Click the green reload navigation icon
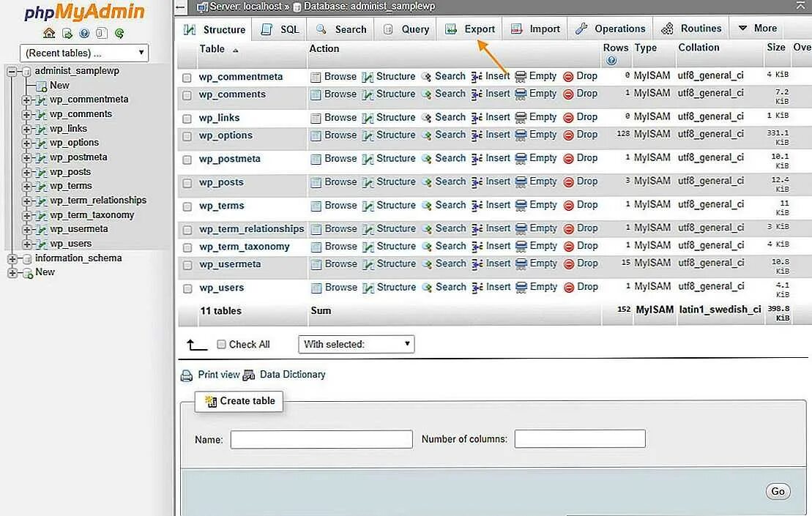The width and height of the screenshot is (812, 516). coord(119,33)
